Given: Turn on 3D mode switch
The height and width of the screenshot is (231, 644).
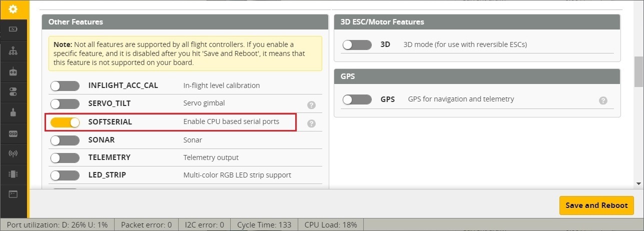Looking at the screenshot, I should (x=357, y=45).
